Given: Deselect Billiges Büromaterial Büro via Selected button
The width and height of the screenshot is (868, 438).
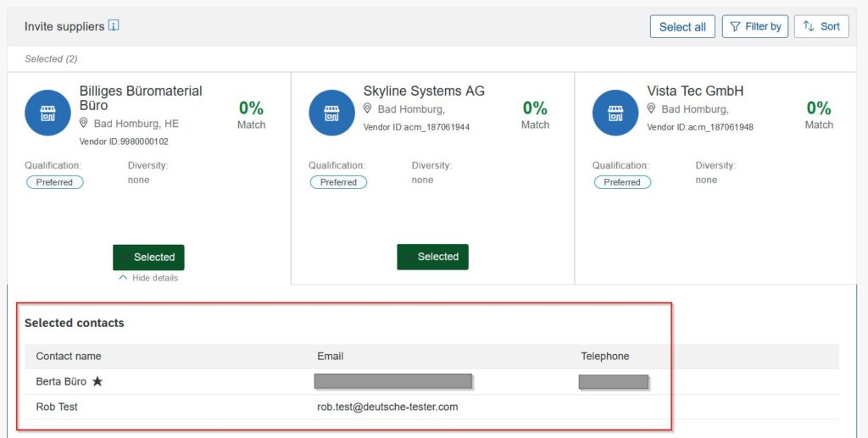Looking at the screenshot, I should [148, 258].
